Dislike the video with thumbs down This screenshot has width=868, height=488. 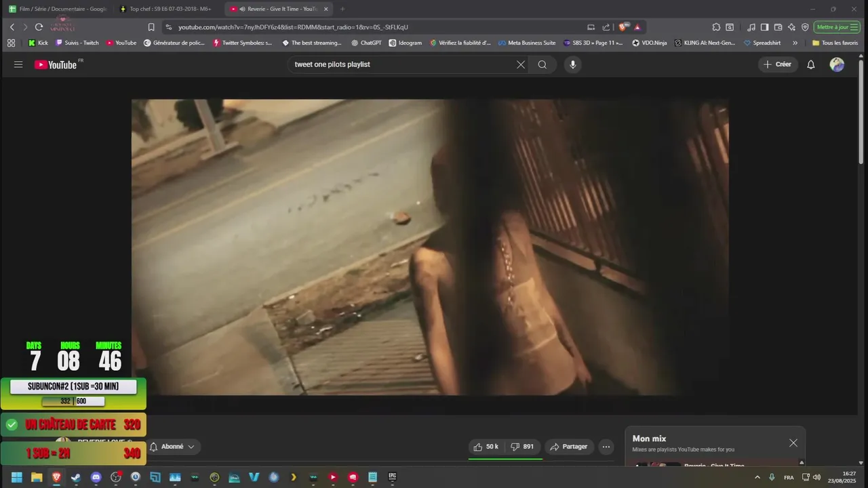tap(522, 447)
